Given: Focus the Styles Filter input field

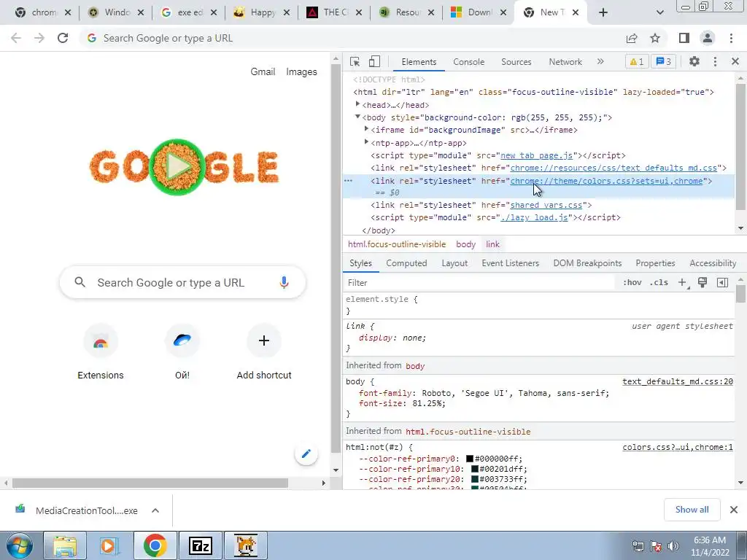Looking at the screenshot, I should coord(480,283).
